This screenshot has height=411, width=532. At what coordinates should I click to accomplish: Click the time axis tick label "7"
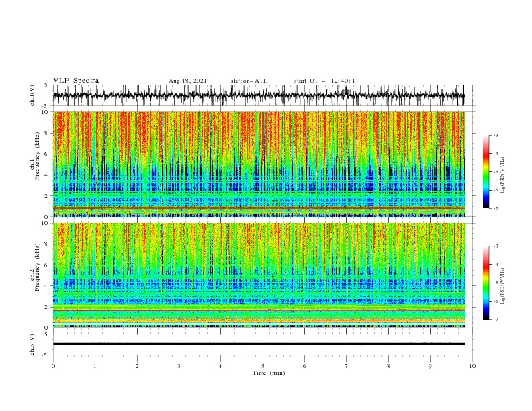(x=347, y=366)
